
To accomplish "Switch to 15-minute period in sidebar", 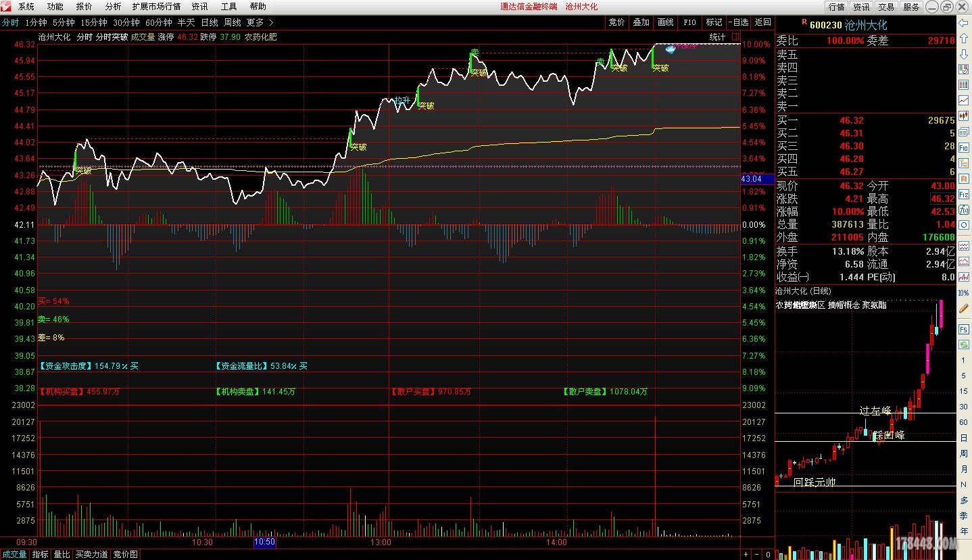I will 963,391.
